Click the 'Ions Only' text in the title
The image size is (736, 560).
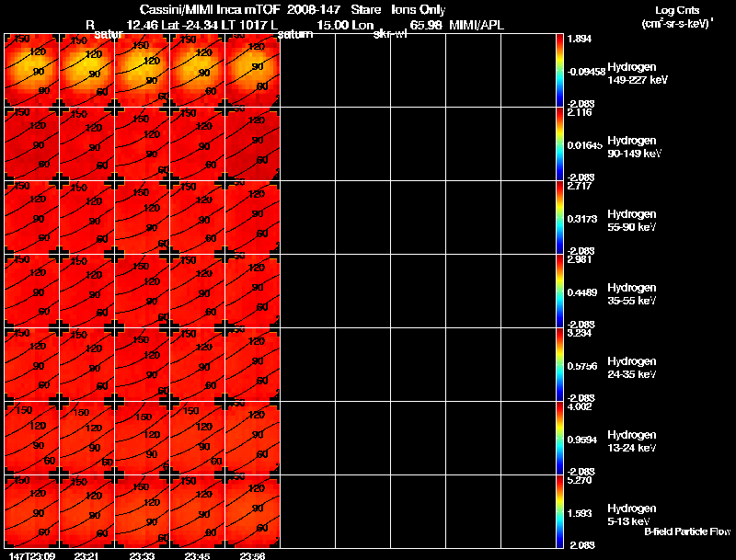(x=419, y=9)
